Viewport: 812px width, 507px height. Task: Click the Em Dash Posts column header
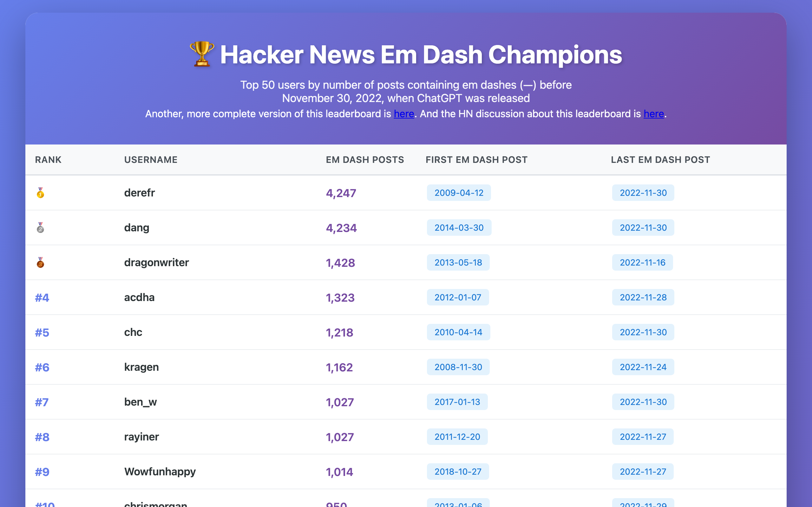365,160
